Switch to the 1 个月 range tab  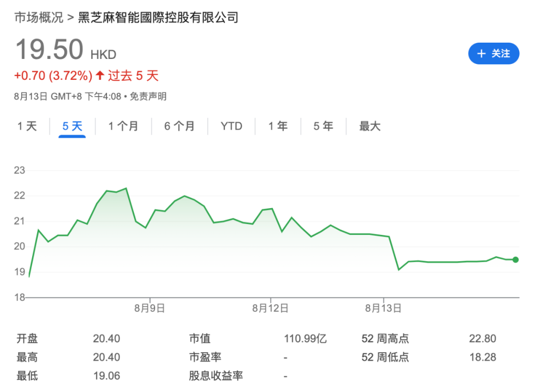[x=123, y=126]
